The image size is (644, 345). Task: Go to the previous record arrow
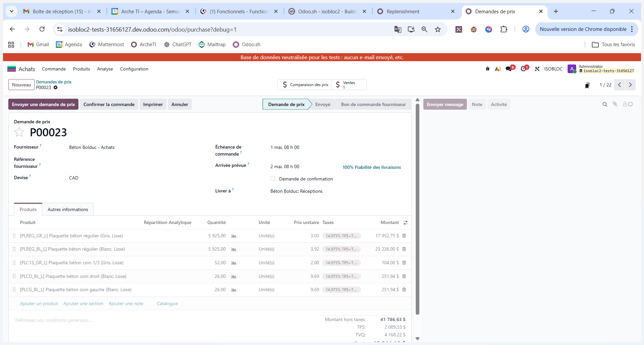[x=619, y=85]
